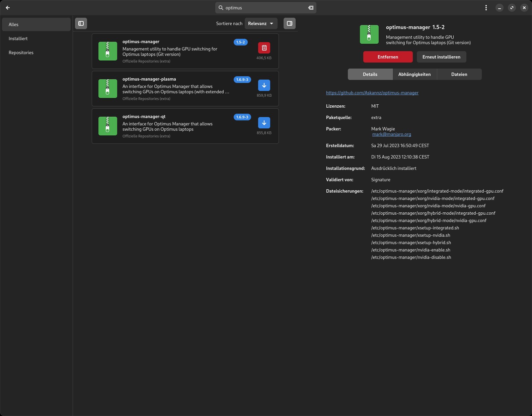Click the 855,8 KB size label

click(x=264, y=133)
